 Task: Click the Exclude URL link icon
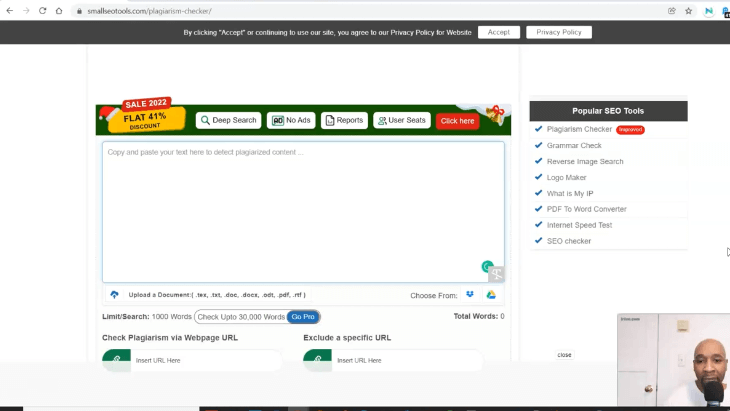coord(318,360)
